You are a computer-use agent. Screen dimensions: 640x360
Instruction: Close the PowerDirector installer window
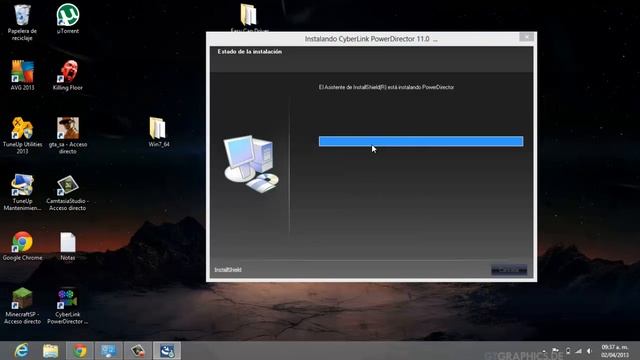coord(527,37)
